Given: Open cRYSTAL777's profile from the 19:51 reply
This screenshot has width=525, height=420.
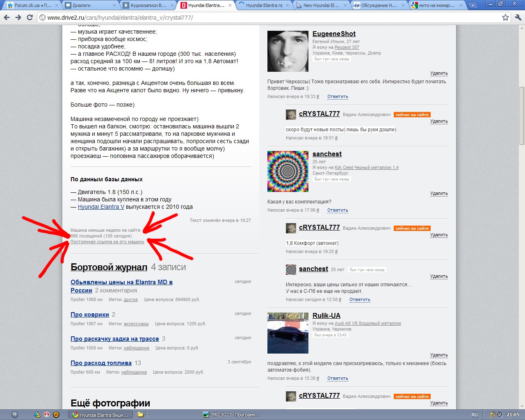Looking at the screenshot, I should [x=320, y=114].
